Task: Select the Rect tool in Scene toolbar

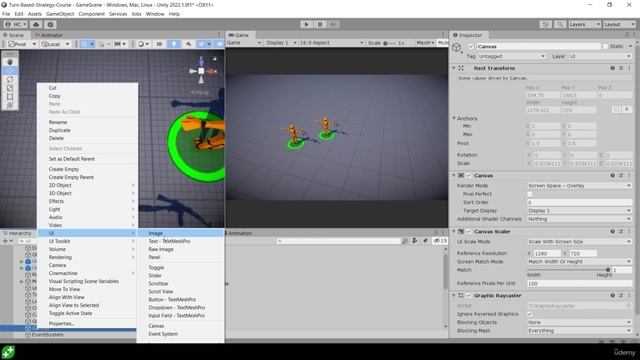Action: [10, 97]
